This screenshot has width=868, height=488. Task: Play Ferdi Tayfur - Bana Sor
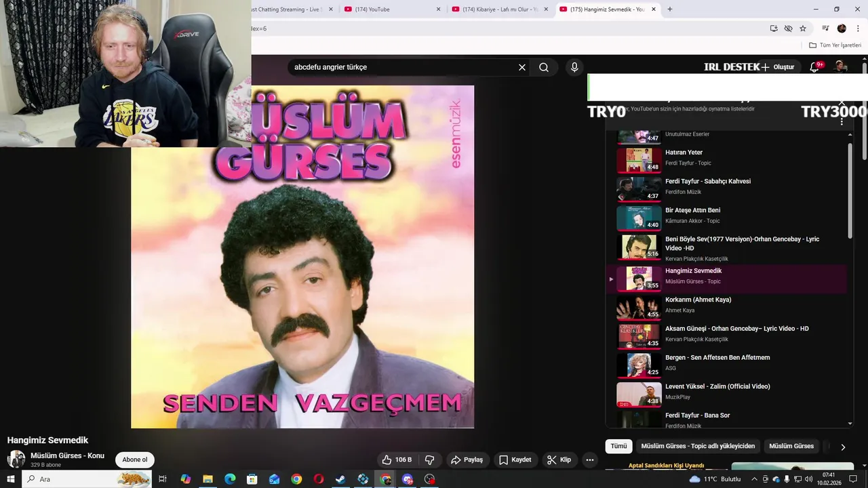(726, 420)
